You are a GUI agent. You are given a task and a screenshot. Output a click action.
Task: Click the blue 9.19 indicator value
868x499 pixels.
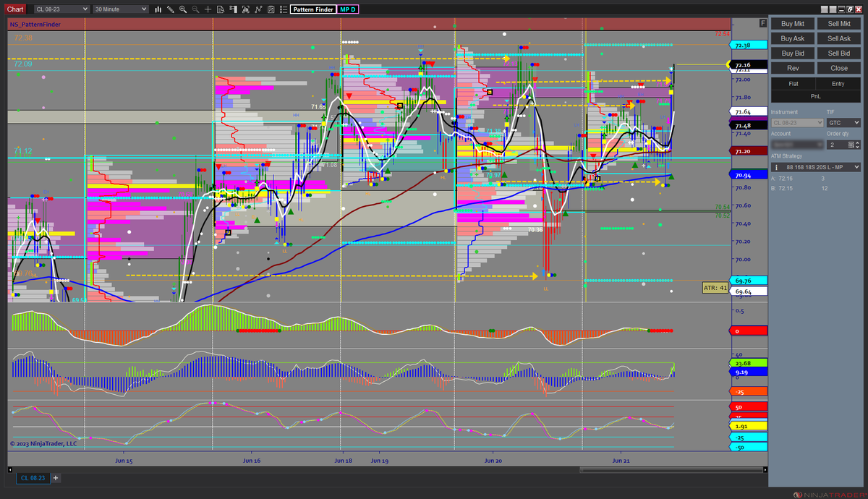[749, 371]
